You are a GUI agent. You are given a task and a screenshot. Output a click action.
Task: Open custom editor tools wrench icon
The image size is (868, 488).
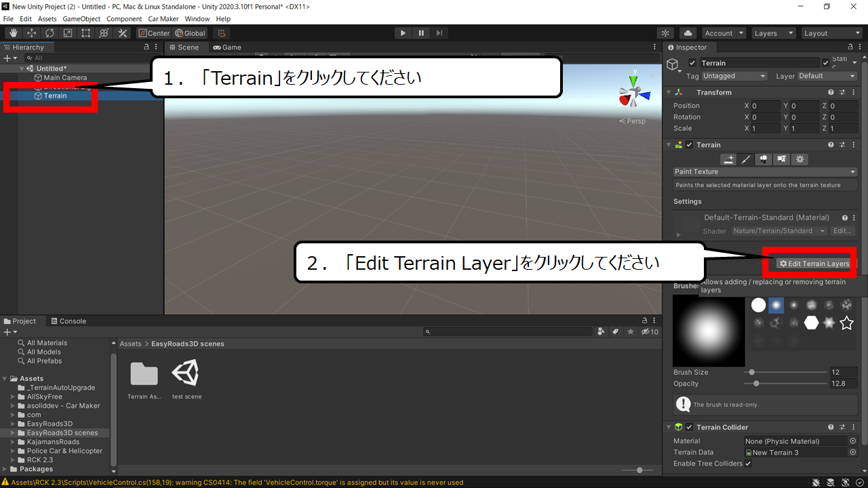click(123, 33)
